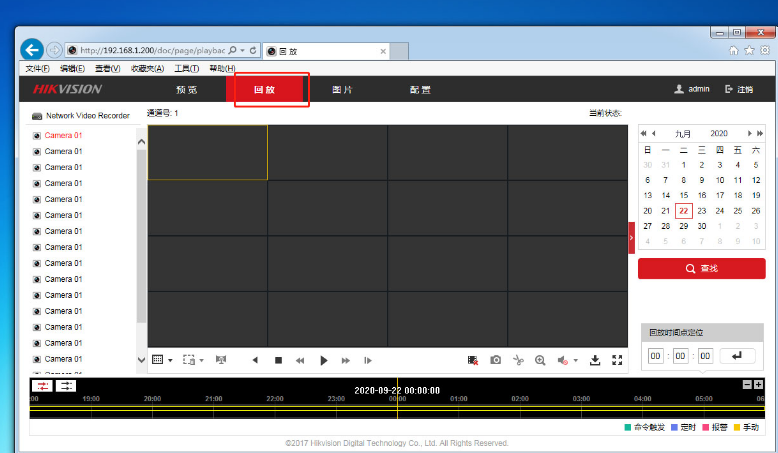Open the 预览 live view tab
This screenshot has height=453, width=778.
click(187, 90)
